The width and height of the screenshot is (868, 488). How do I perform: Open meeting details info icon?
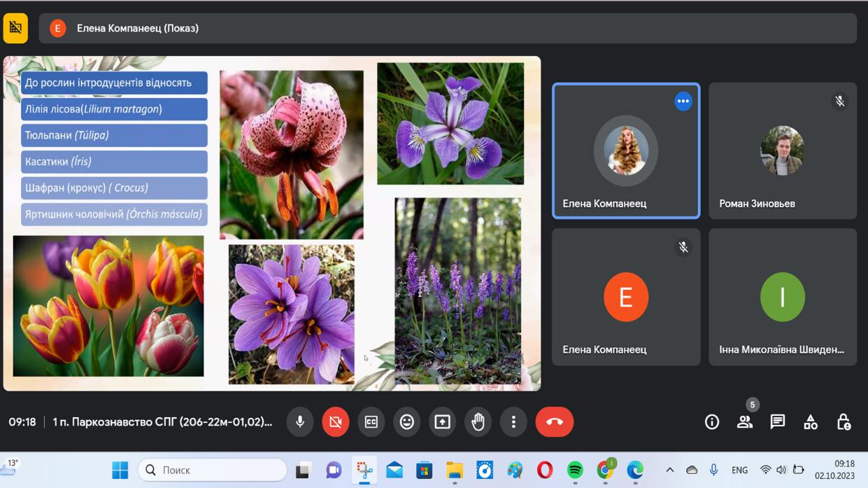[x=712, y=421]
